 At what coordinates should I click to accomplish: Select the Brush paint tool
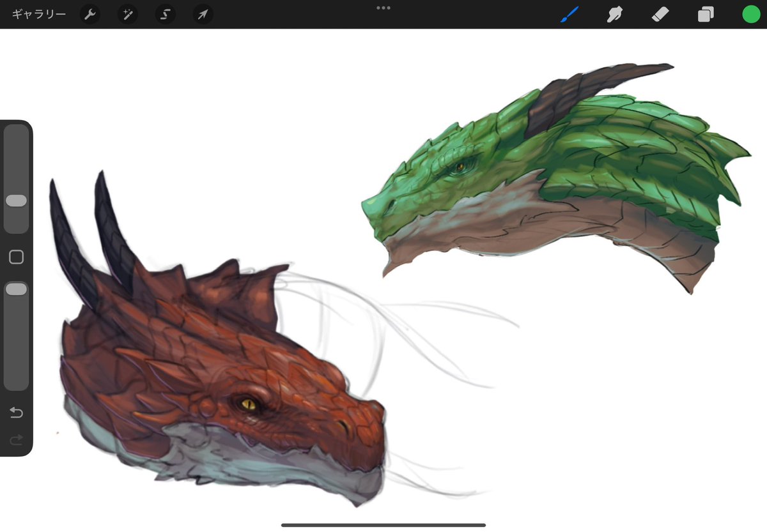point(569,14)
